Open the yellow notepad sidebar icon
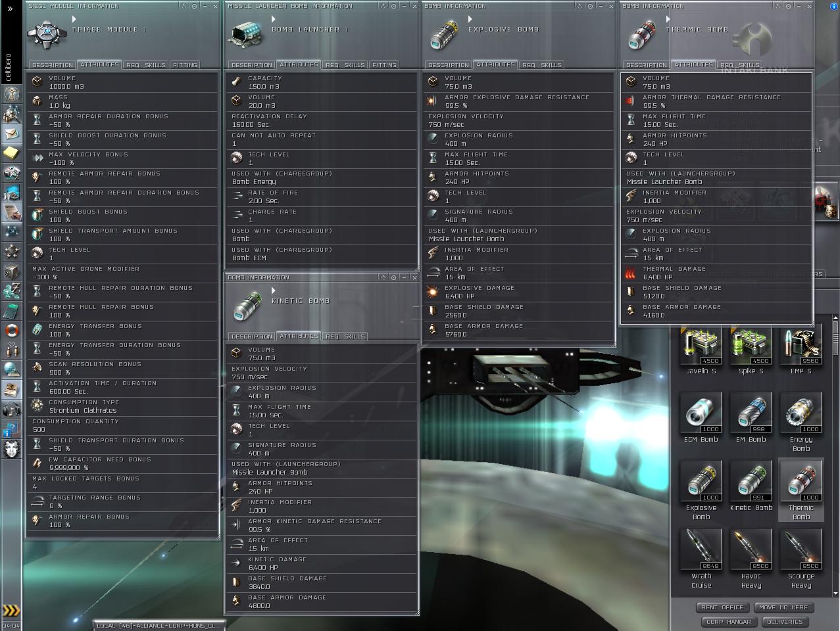 [x=11, y=153]
